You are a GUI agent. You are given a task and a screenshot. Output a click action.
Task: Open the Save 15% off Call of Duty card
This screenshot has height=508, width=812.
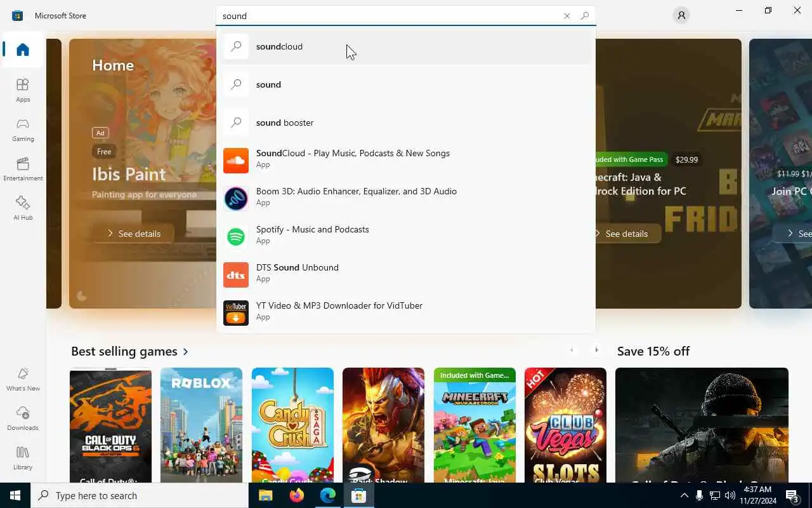pos(702,425)
